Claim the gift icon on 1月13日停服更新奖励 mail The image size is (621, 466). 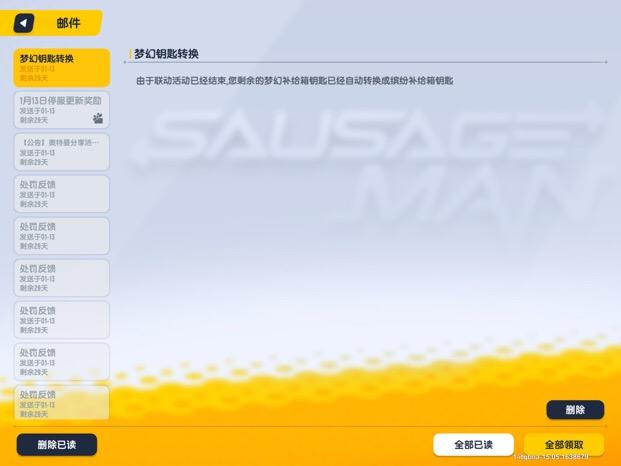tap(98, 118)
